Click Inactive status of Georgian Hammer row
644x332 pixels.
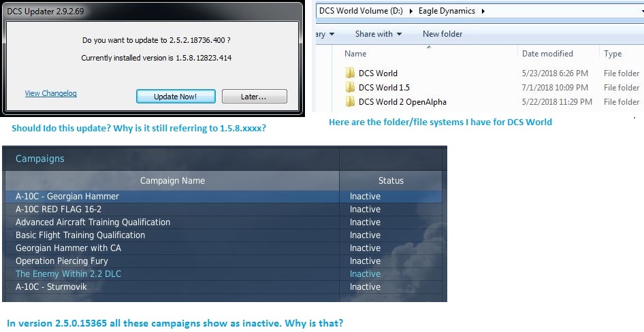(x=365, y=196)
